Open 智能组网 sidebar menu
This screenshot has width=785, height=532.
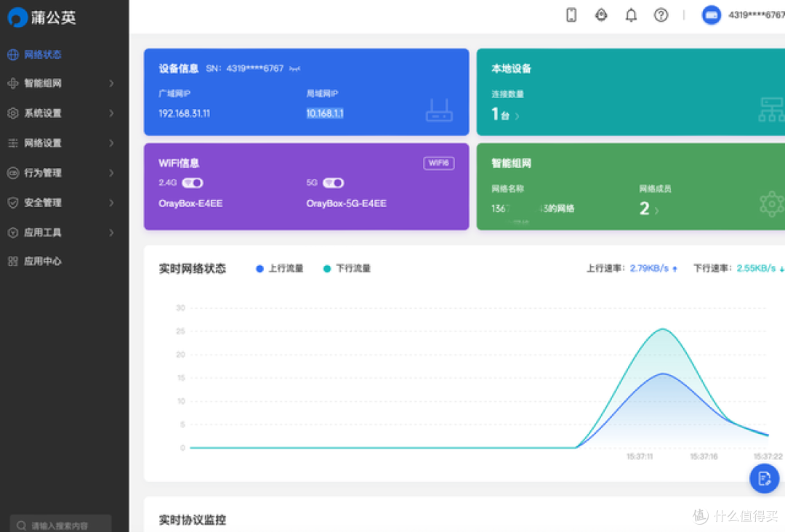click(64, 84)
